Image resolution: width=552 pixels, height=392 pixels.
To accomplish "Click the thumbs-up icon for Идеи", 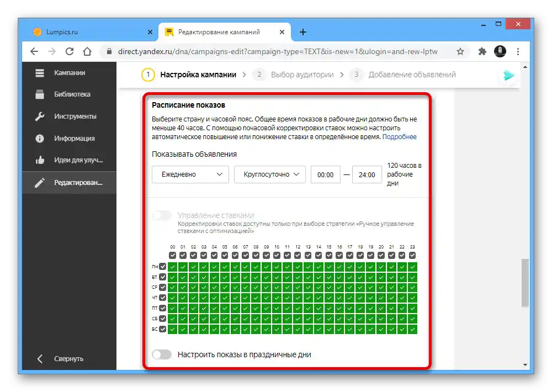I will [40, 160].
